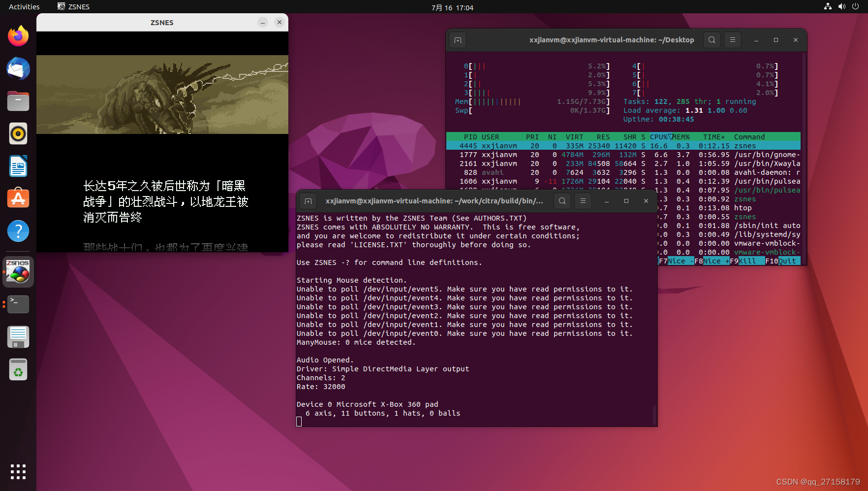
Task: Launch Thunderbird mail from the dock
Action: pyautogui.click(x=18, y=68)
